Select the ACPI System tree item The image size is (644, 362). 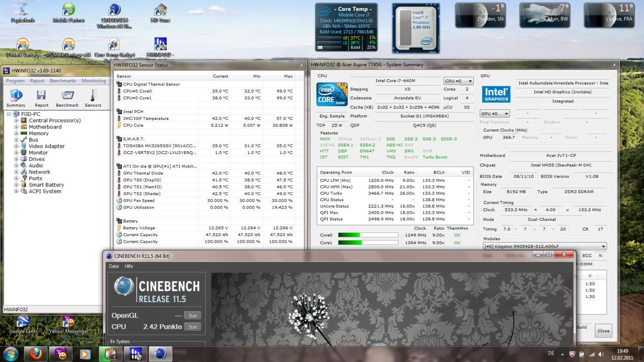click(x=45, y=191)
